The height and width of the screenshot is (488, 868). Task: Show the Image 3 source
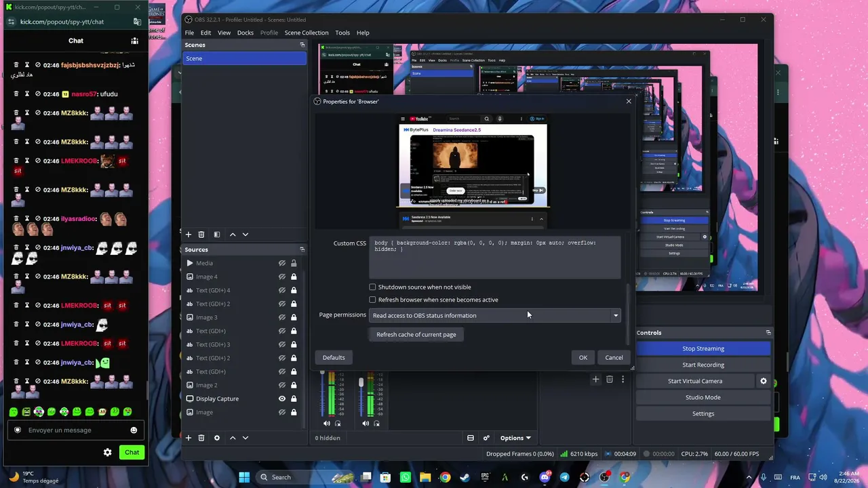coord(282,317)
